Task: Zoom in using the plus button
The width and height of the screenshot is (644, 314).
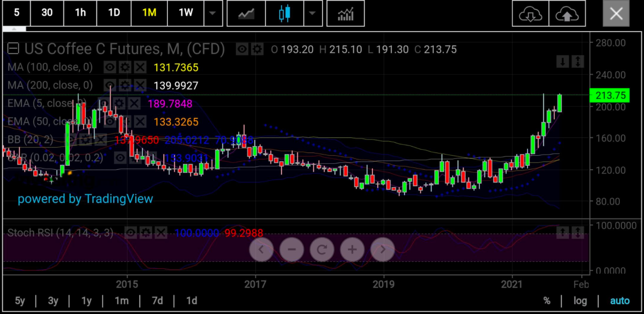Action: click(352, 249)
